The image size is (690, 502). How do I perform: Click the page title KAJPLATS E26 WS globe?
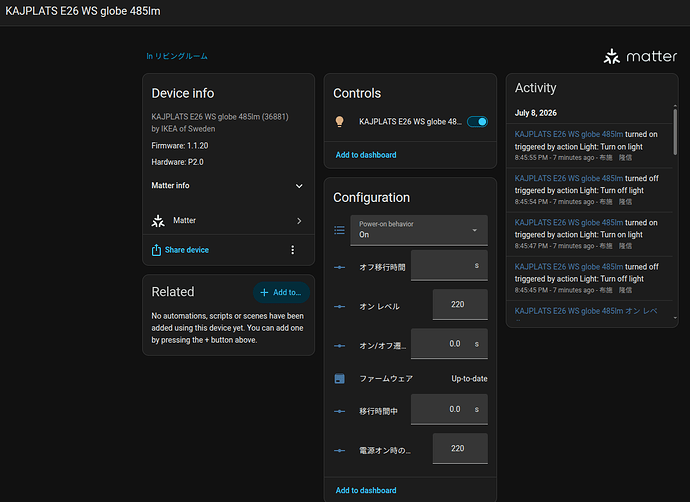coord(83,11)
